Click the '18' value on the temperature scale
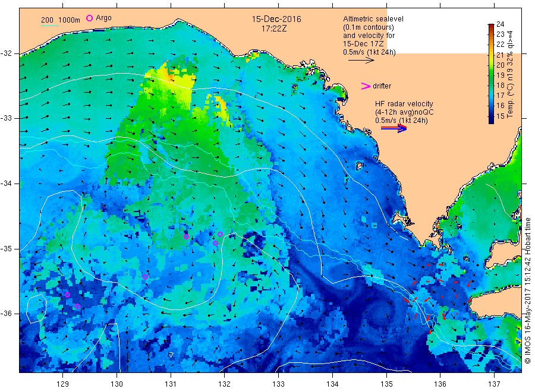 500,85
